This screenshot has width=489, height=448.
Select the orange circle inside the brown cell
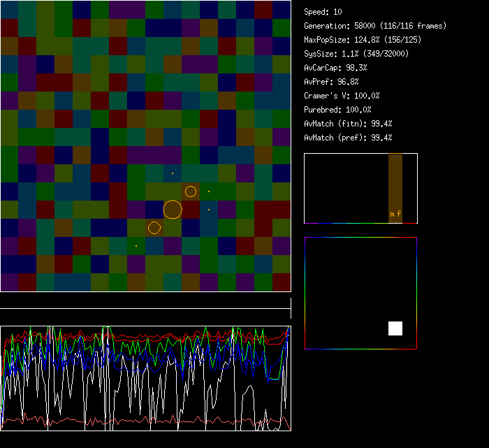pyautogui.click(x=191, y=192)
